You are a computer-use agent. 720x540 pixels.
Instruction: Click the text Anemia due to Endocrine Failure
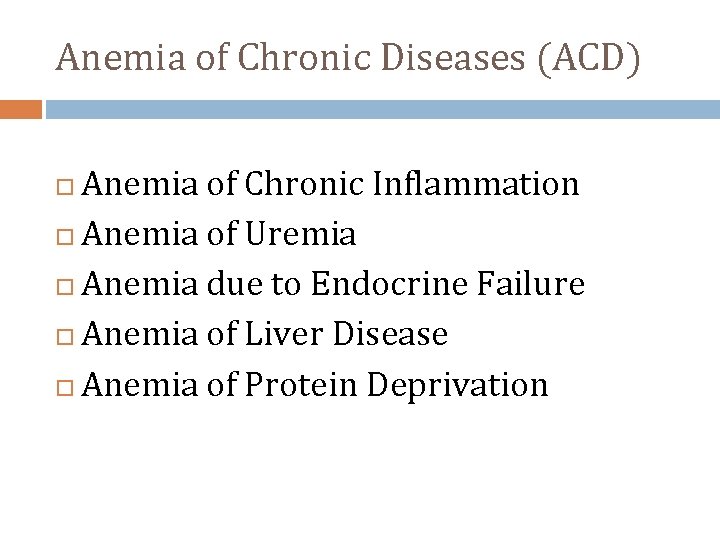click(x=333, y=283)
